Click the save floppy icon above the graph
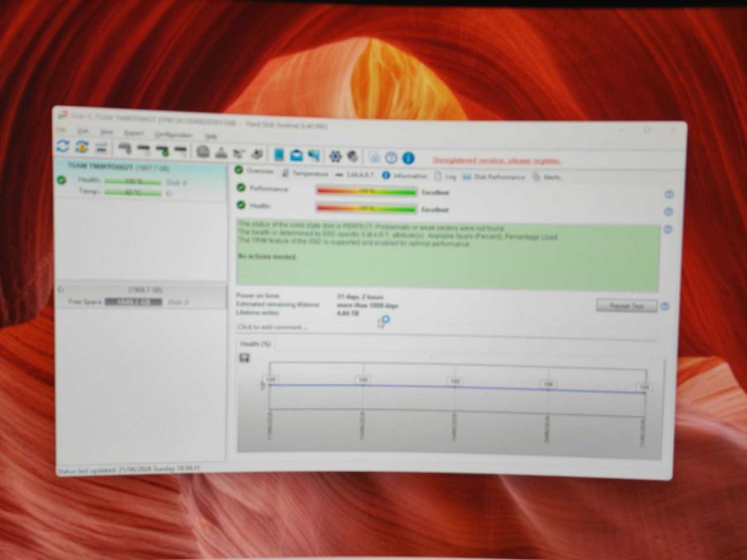 pos(244,358)
